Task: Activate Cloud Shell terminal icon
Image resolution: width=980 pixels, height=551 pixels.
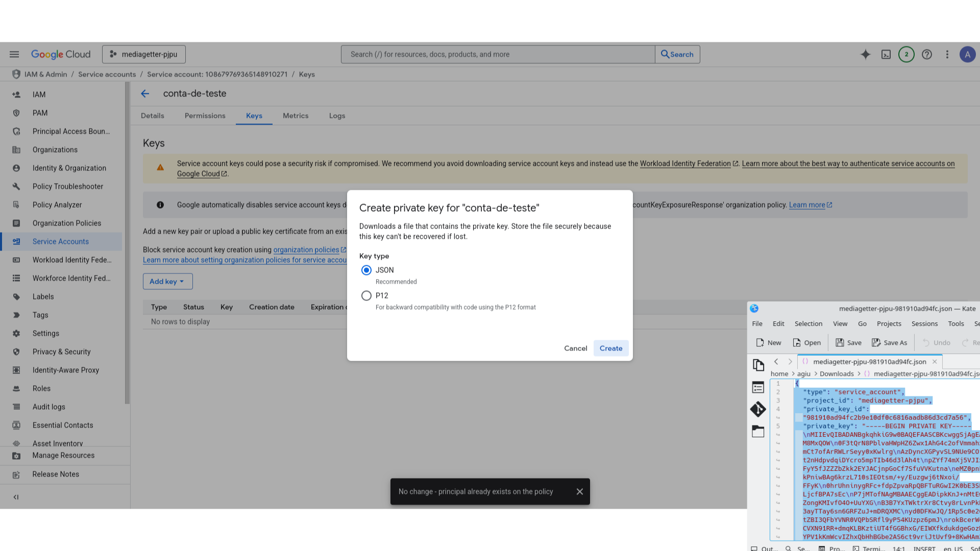Action: (x=886, y=55)
